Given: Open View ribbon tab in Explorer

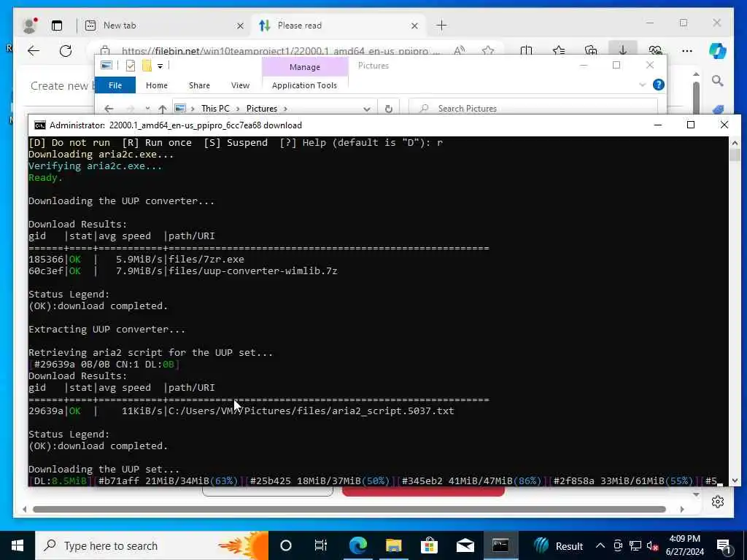Looking at the screenshot, I should (240, 85).
